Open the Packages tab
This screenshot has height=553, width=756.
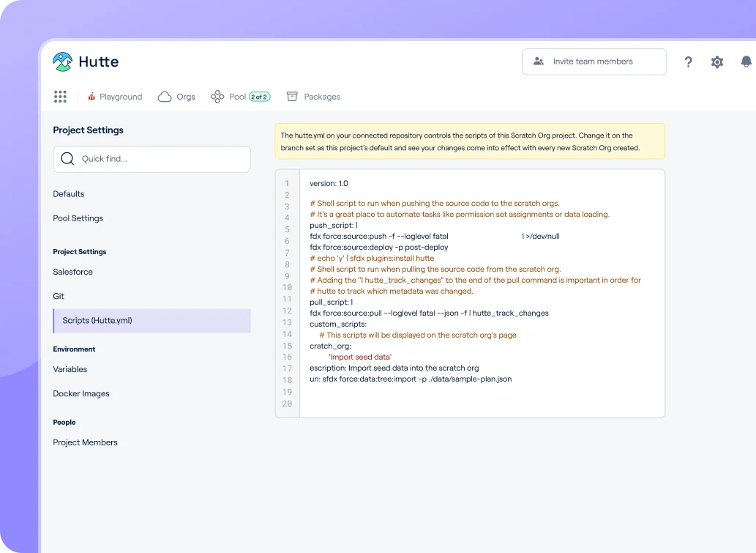tap(322, 97)
